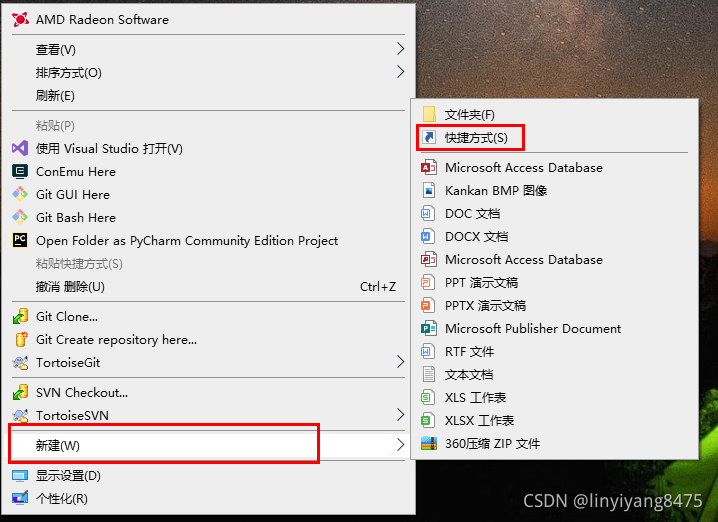Click the 文本文档 text file icon
Screen dimensions: 718x522
429,374
